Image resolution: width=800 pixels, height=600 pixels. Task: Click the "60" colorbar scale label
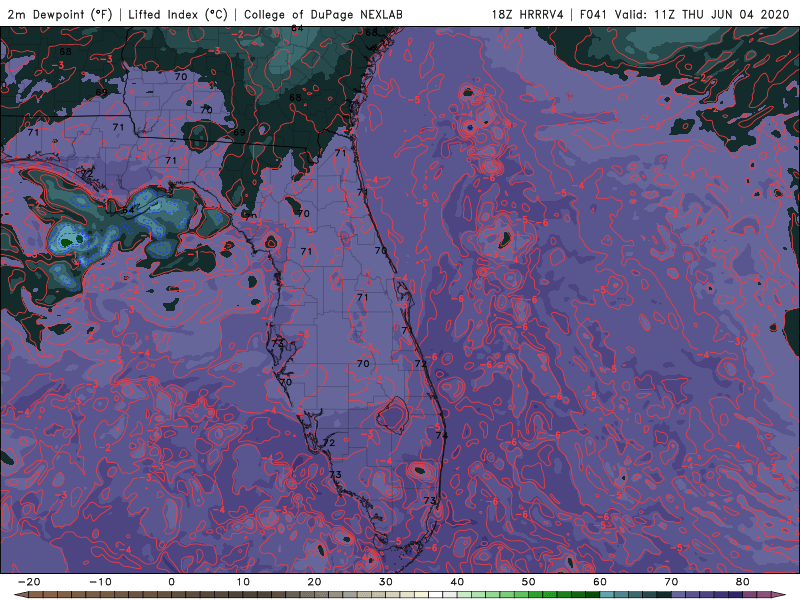point(600,582)
